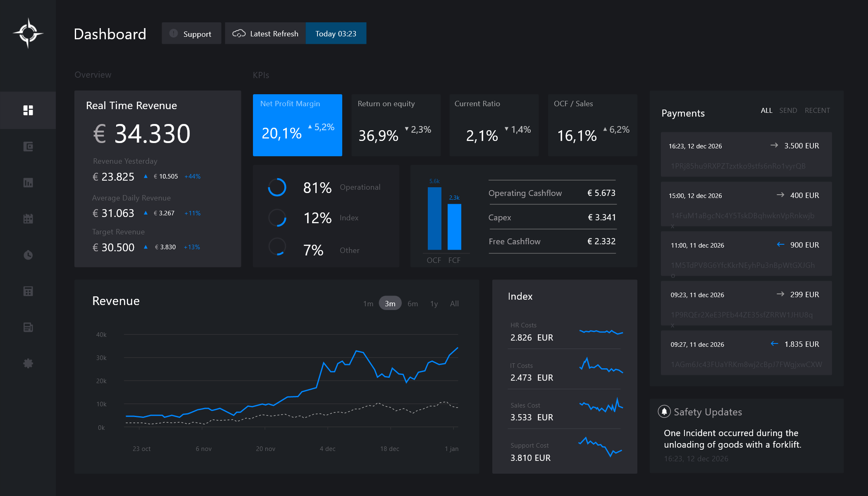Click the Support button
868x496 pixels.
[x=191, y=33]
